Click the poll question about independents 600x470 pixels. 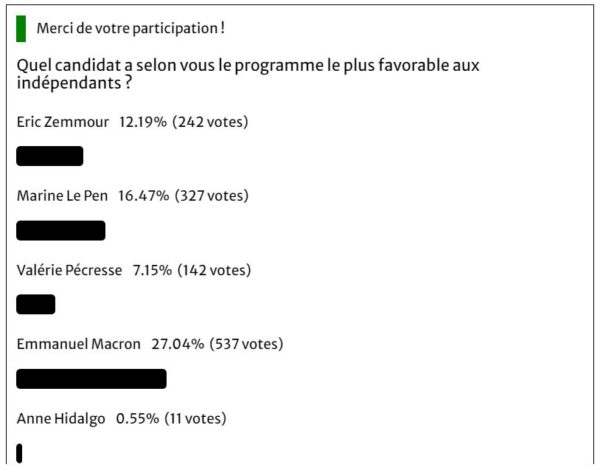[248, 74]
